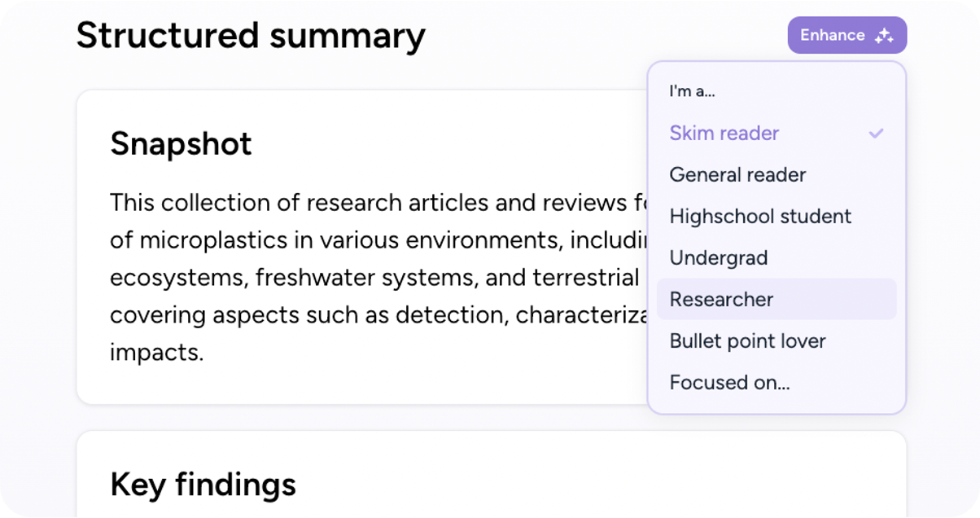This screenshot has height=518, width=980.
Task: Select Bullet point lover style
Action: pos(777,340)
